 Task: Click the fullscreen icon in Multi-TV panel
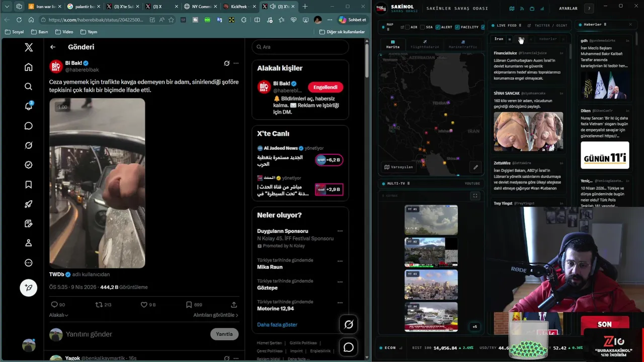[475, 196]
